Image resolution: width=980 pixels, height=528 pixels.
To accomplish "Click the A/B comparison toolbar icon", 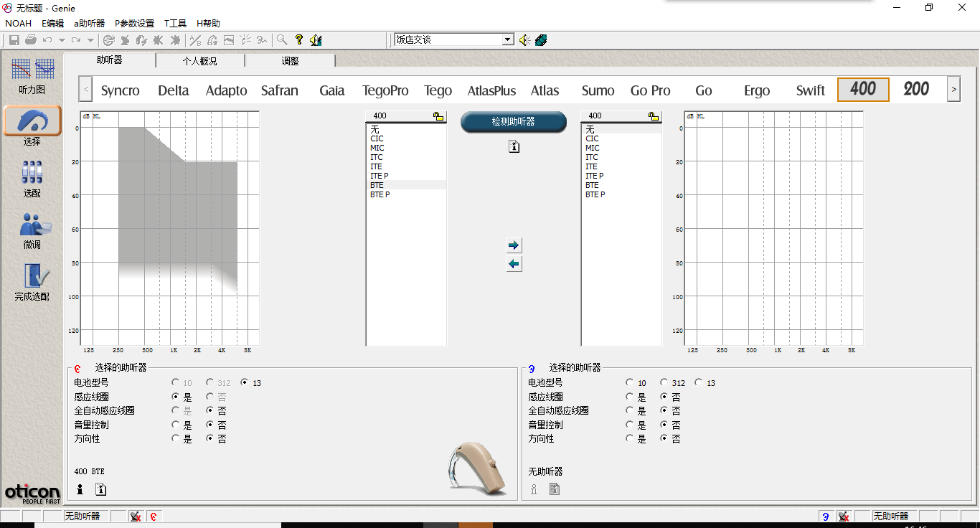I will (x=195, y=40).
